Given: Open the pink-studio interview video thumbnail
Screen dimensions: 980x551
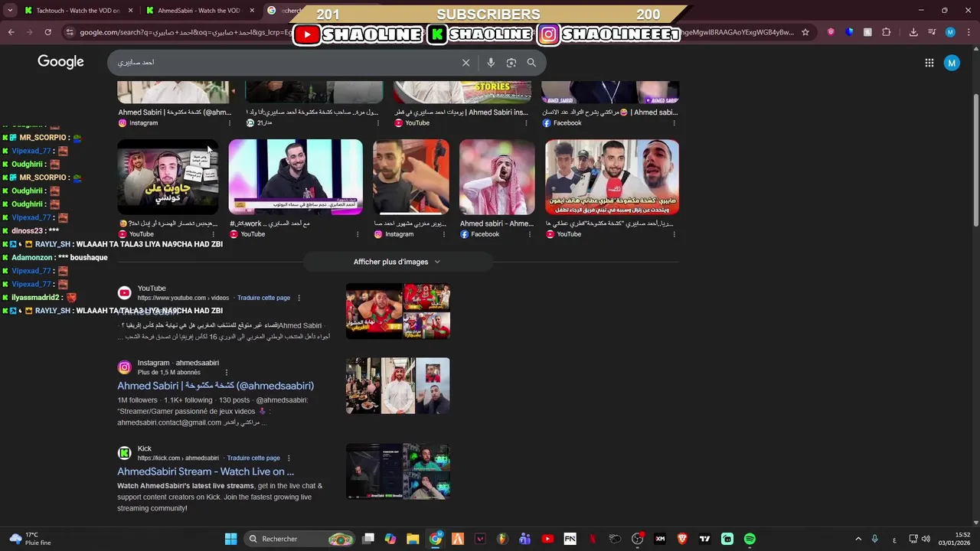Looking at the screenshot, I should (x=296, y=177).
